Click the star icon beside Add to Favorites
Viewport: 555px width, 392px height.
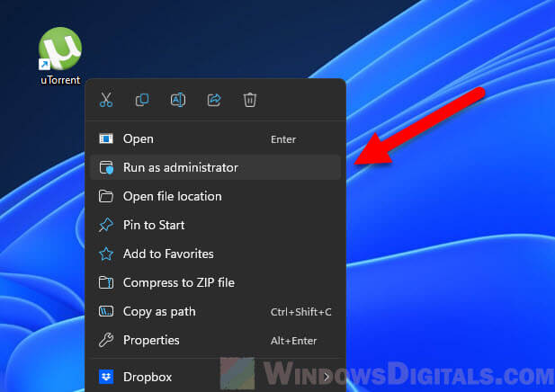106,254
